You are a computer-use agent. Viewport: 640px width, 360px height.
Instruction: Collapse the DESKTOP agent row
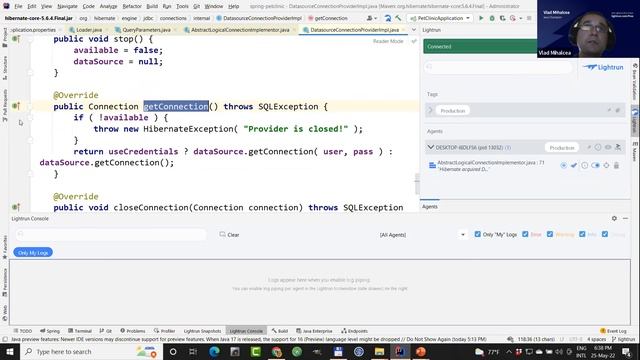431,147
